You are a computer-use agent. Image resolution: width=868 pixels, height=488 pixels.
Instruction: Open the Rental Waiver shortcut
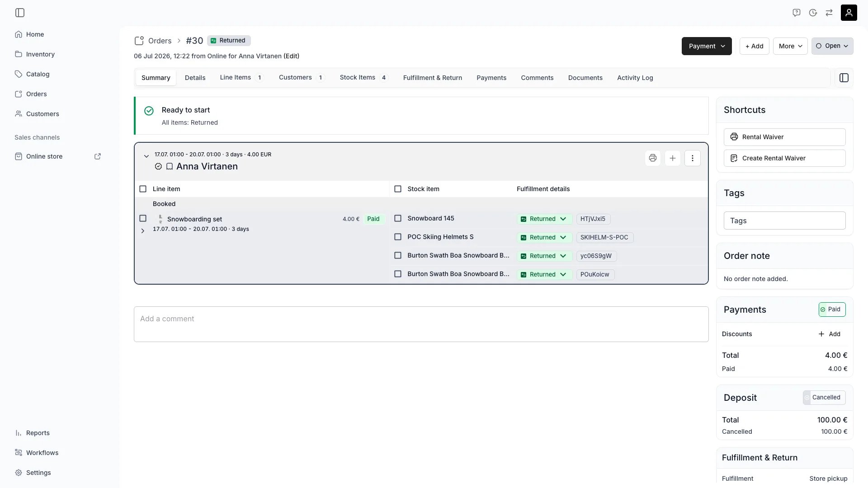[x=784, y=137]
